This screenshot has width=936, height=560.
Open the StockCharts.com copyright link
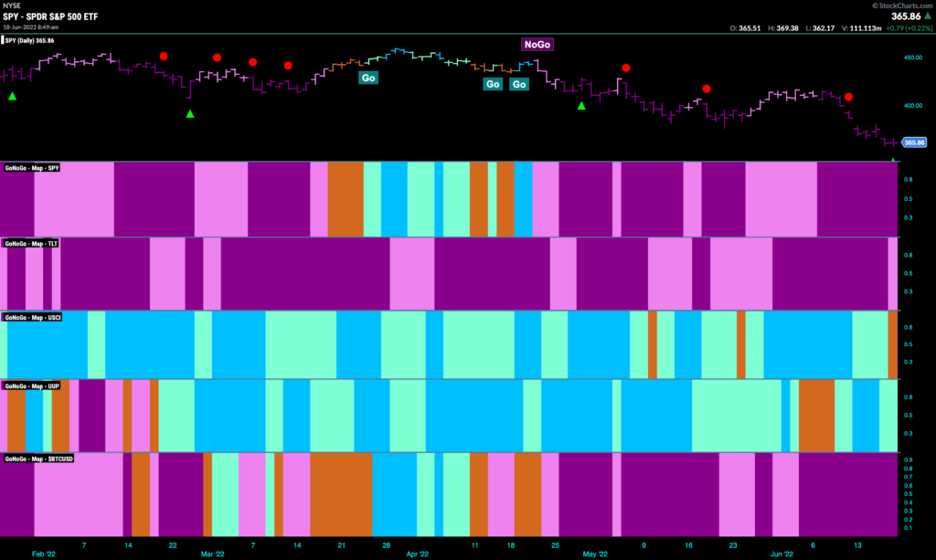(902, 5)
